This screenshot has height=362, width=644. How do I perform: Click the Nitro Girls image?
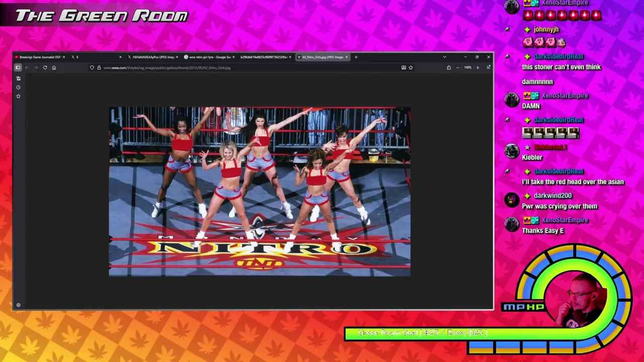pyautogui.click(x=260, y=192)
